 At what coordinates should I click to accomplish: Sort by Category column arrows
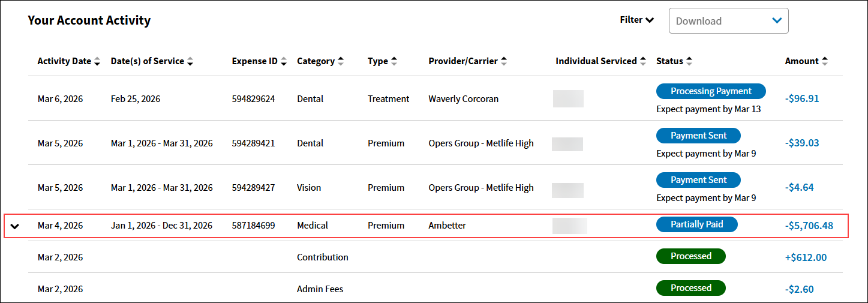341,61
